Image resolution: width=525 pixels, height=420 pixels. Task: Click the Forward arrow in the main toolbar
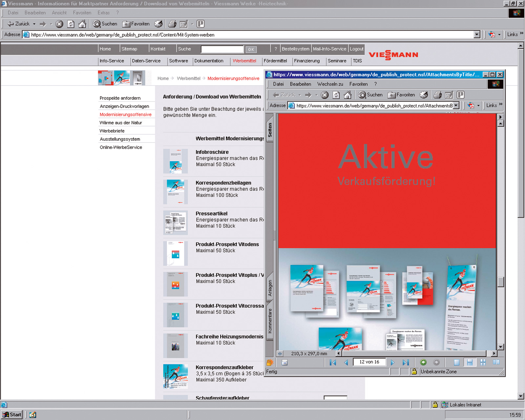43,24
